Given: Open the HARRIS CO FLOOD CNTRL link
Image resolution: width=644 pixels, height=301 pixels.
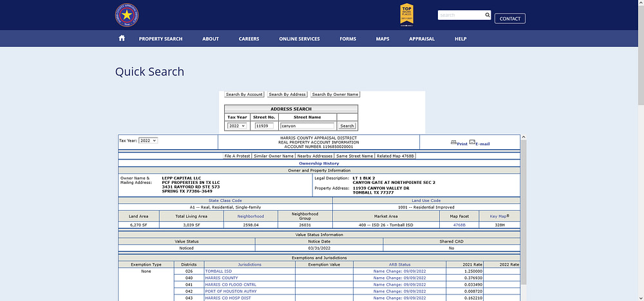Looking at the screenshot, I should click(x=231, y=284).
